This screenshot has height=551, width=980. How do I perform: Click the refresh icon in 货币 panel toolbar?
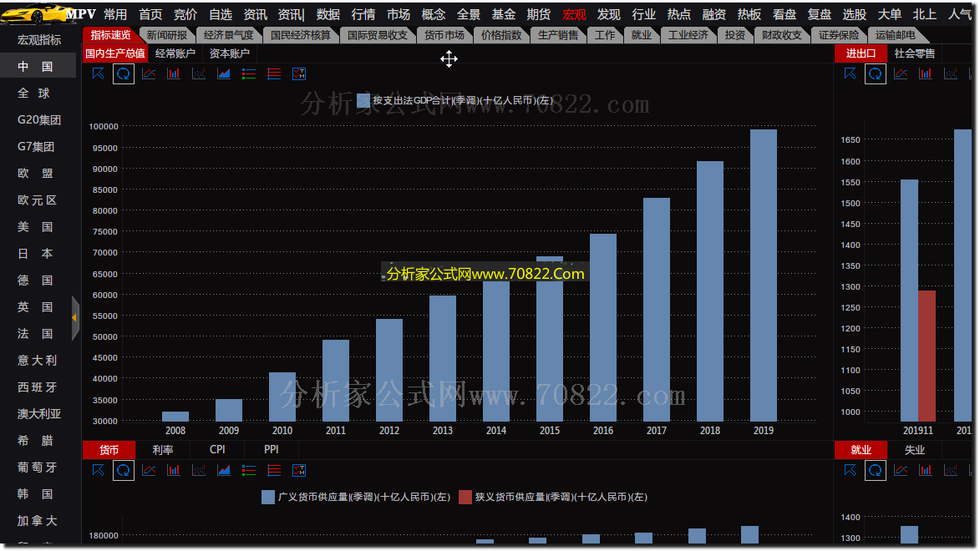coord(124,470)
